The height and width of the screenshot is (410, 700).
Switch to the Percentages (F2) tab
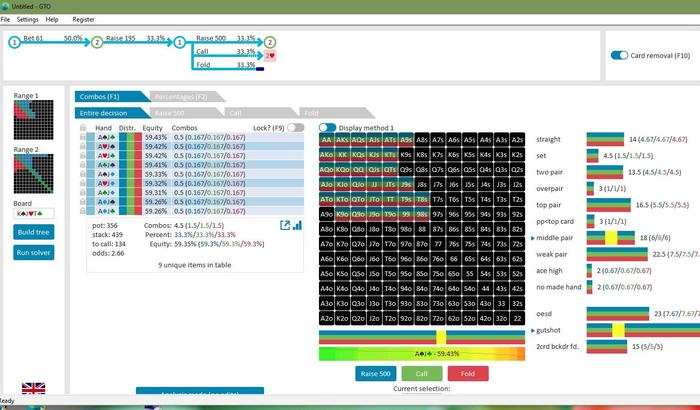pyautogui.click(x=187, y=96)
